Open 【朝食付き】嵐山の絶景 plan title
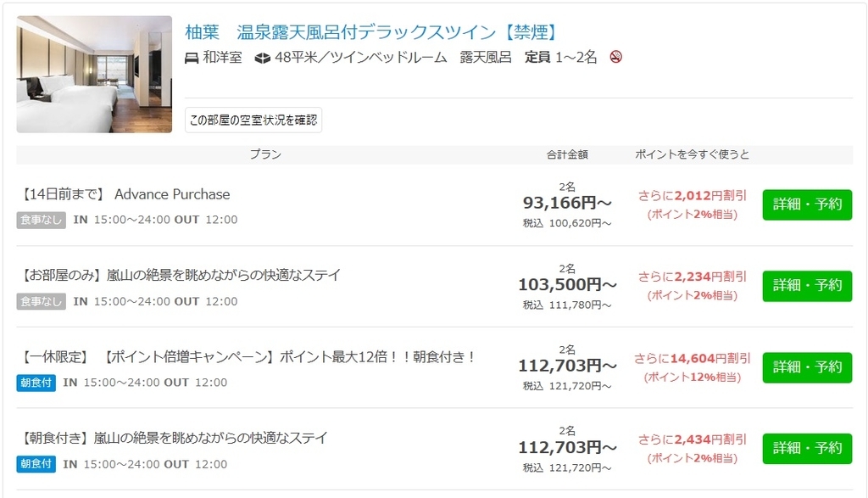The image size is (868, 498). pos(173,438)
